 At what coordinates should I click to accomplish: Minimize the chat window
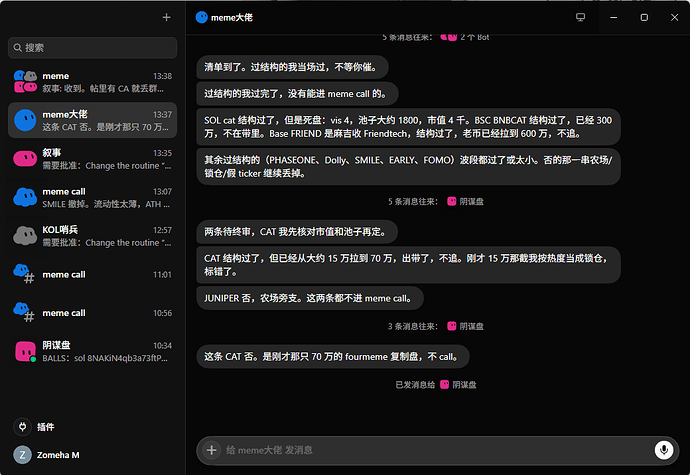(x=613, y=17)
